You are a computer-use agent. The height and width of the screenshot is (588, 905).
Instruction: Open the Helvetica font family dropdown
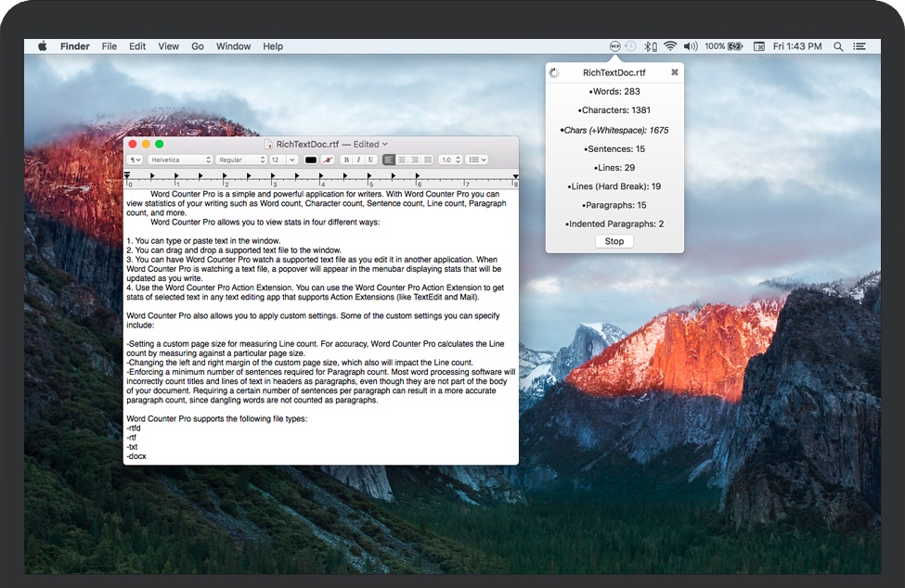[x=179, y=160]
